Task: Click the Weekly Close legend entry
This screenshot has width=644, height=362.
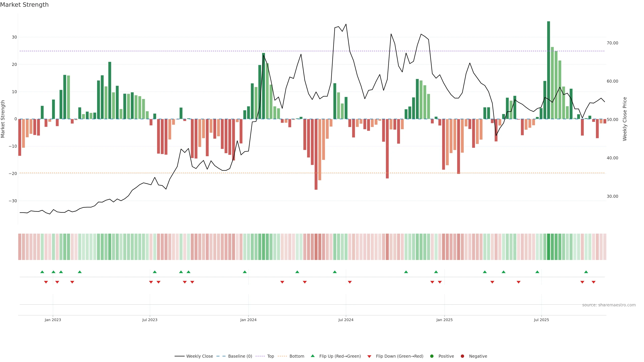Action: (x=199, y=356)
